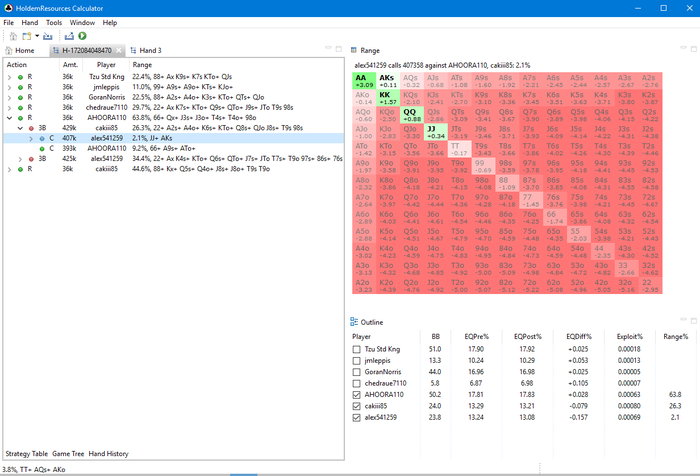The image size is (700, 476).
Task: Check the chedraue7110 checkbox in Outline
Action: coord(356,384)
